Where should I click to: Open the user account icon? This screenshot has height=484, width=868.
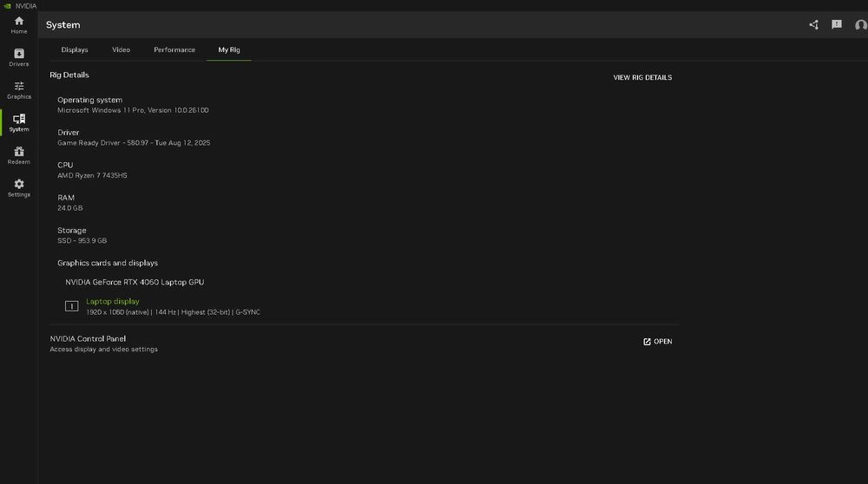(x=861, y=25)
